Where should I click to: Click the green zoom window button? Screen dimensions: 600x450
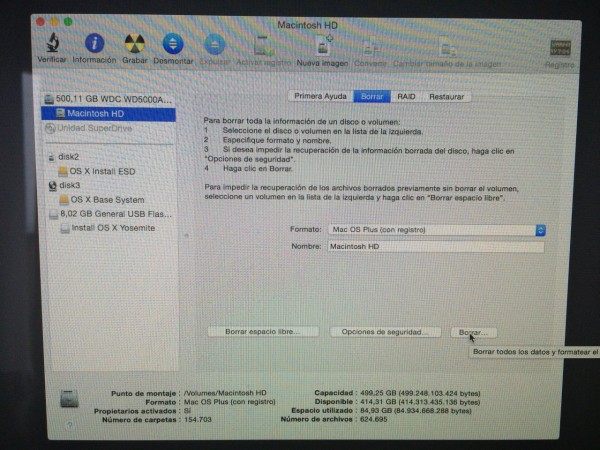click(68, 21)
